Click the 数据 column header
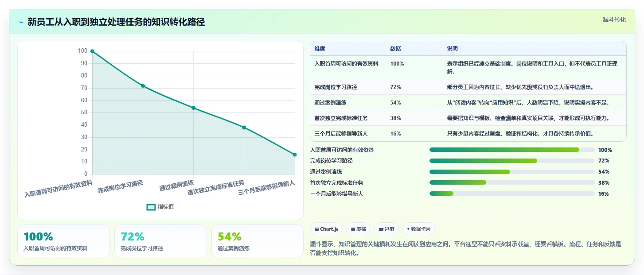 click(395, 49)
